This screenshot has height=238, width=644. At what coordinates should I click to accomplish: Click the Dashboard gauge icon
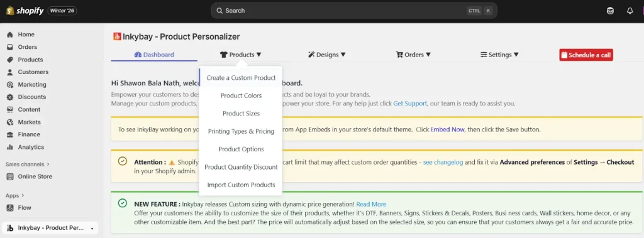click(x=138, y=55)
